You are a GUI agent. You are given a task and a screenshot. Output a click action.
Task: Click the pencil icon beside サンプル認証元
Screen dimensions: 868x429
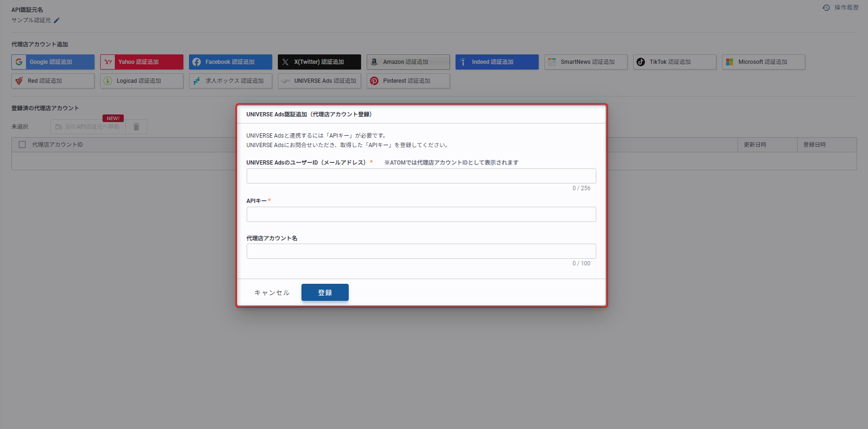(x=57, y=20)
